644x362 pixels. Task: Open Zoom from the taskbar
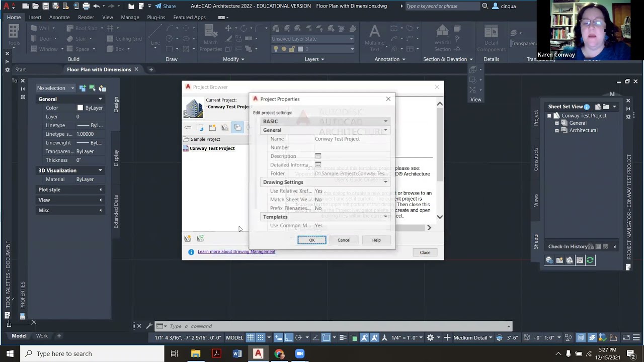click(x=299, y=353)
